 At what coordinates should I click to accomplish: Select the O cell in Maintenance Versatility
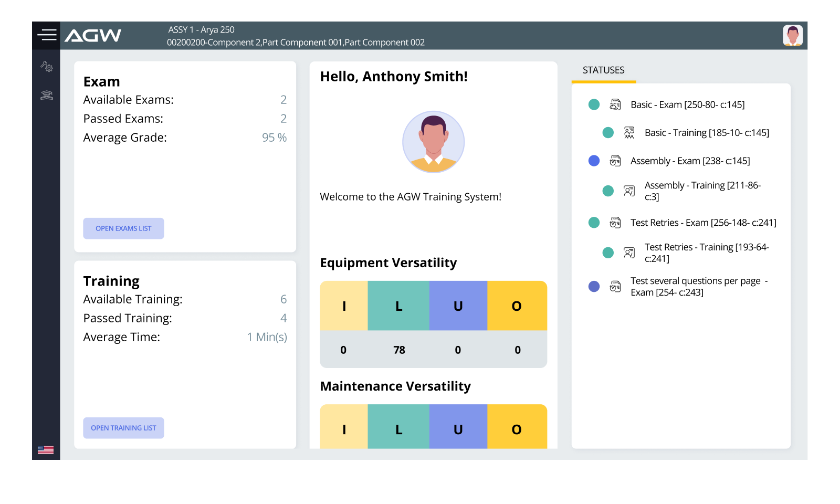pyautogui.click(x=517, y=427)
